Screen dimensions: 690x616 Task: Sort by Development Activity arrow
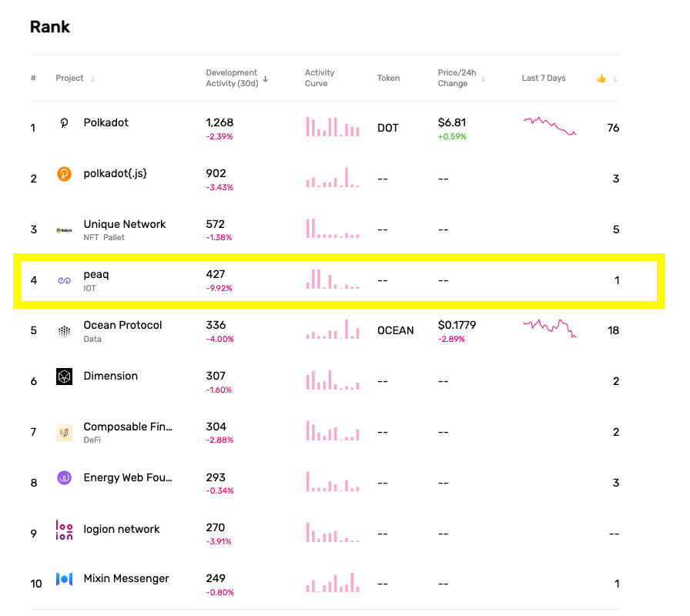click(x=266, y=79)
